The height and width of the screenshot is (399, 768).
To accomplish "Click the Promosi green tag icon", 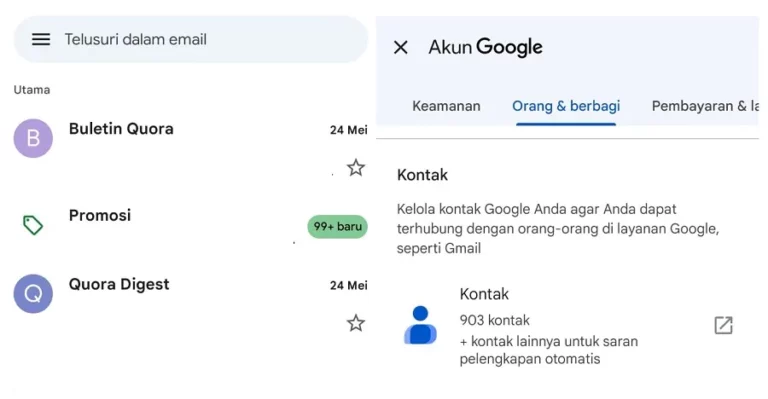I will pyautogui.click(x=33, y=225).
